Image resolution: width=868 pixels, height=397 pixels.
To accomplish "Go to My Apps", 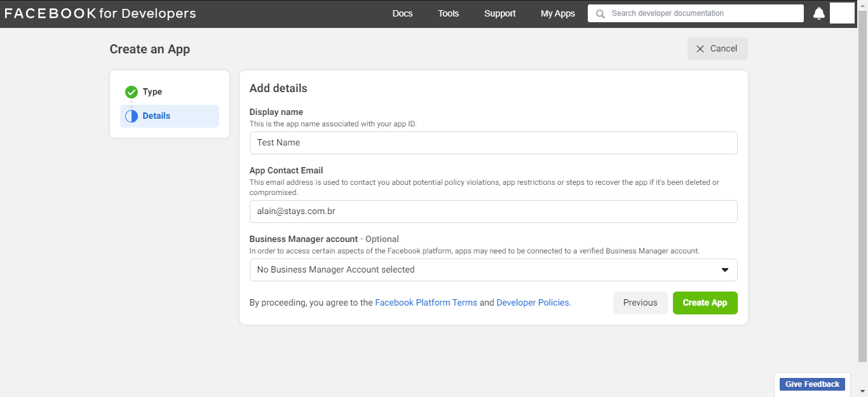I will (557, 13).
